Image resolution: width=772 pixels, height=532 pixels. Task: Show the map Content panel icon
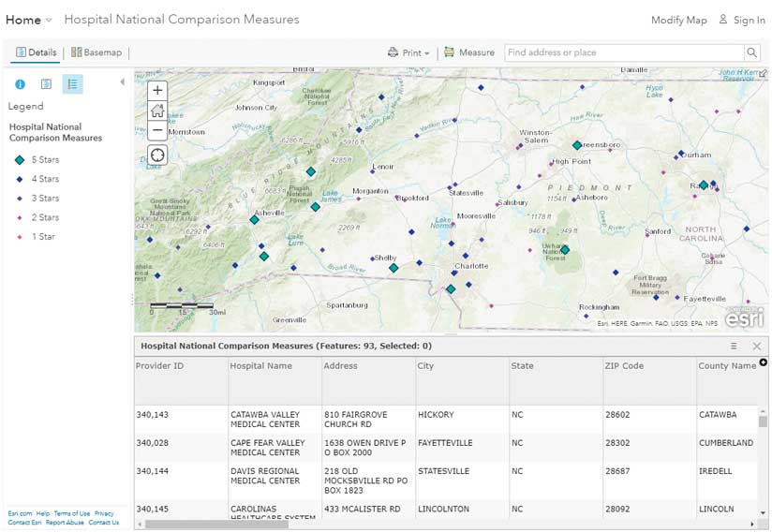point(46,84)
